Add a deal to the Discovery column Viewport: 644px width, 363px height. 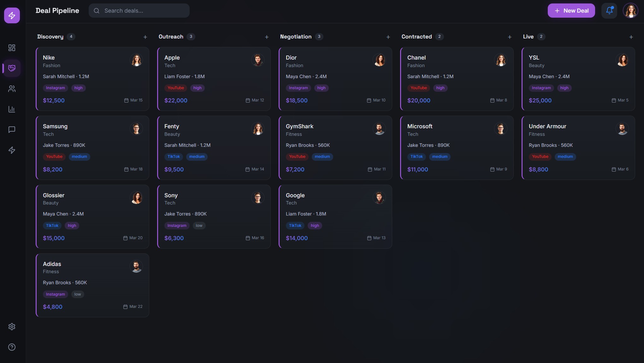145,37
